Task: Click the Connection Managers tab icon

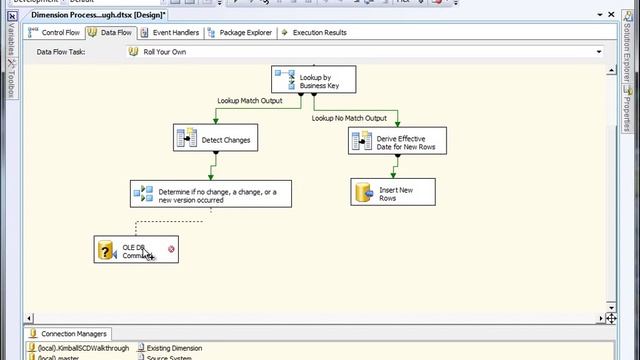Action: click(x=33, y=333)
